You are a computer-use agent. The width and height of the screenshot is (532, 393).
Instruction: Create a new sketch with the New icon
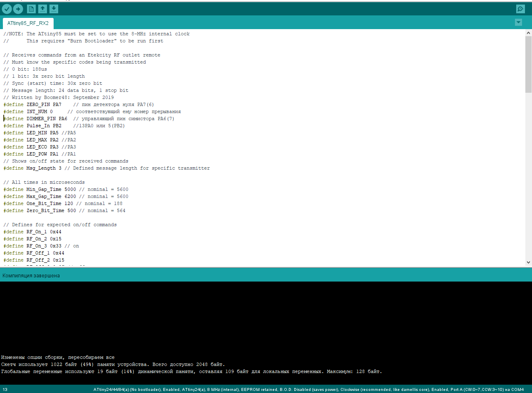tap(31, 9)
